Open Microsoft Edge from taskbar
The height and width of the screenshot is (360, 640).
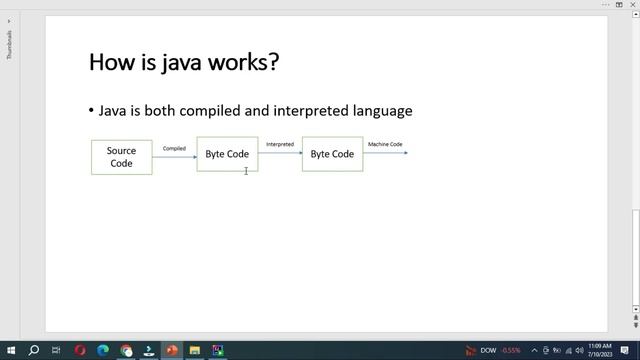pyautogui.click(x=103, y=350)
